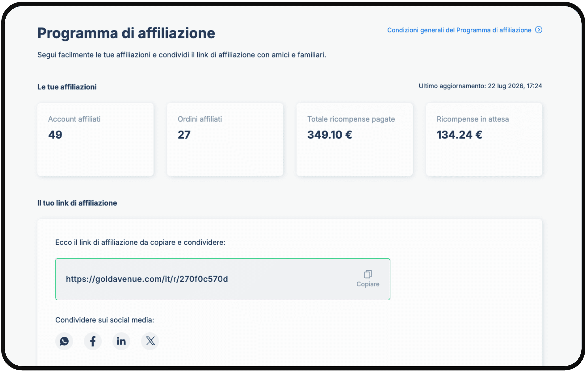Click the Account affiliati card
The image size is (588, 372).
tap(96, 139)
